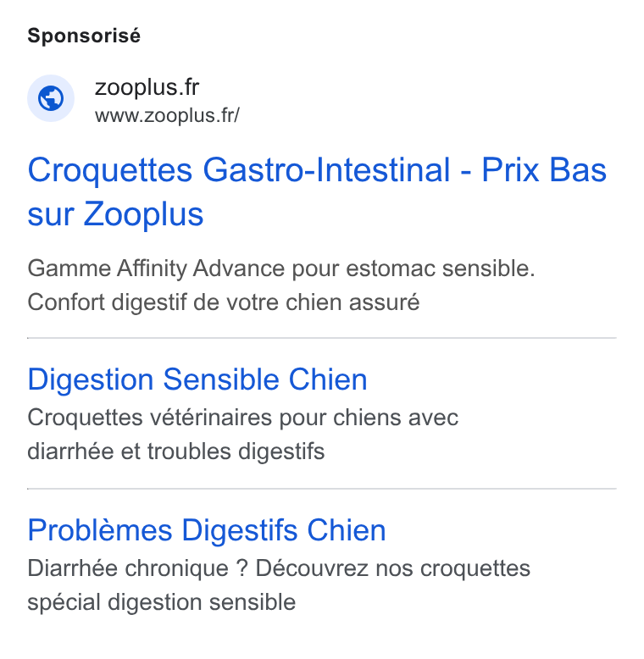Click the divider above Problèmes Digestifs Chien
The width and height of the screenshot is (644, 659).
pos(322,489)
